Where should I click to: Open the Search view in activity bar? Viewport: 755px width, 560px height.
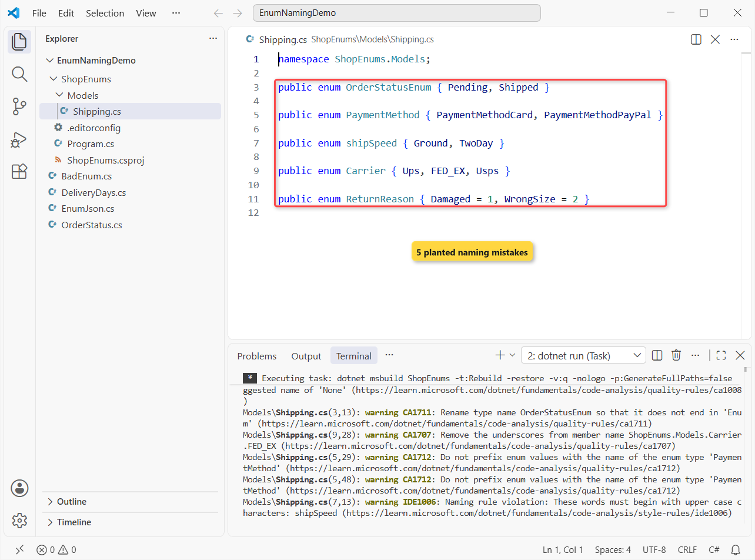(x=19, y=74)
